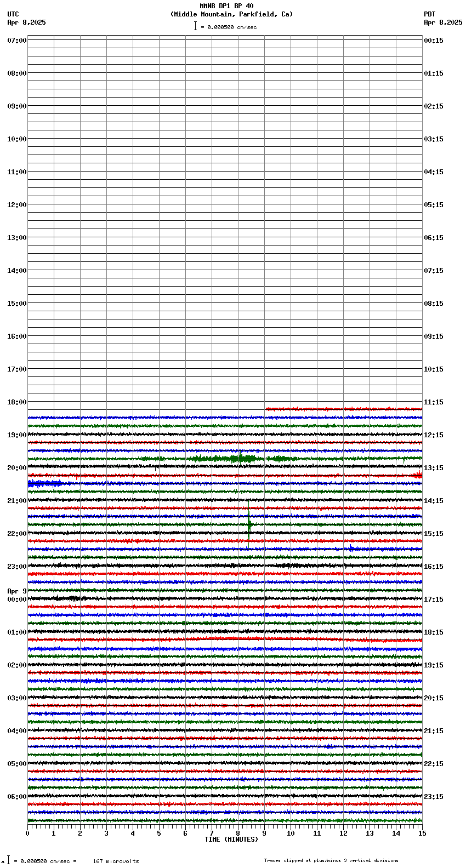Click the '11:15' PDT time label
The height and width of the screenshot is (868, 466).
tap(434, 402)
